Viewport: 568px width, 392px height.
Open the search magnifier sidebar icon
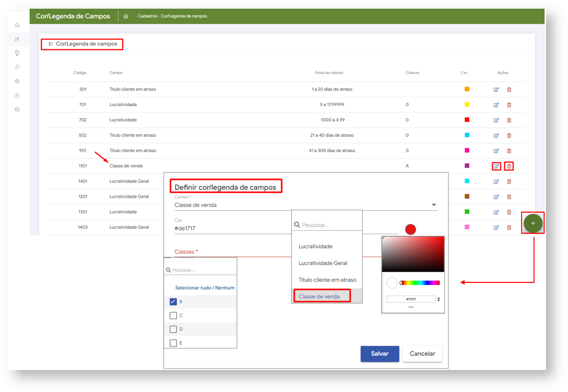tap(17, 67)
